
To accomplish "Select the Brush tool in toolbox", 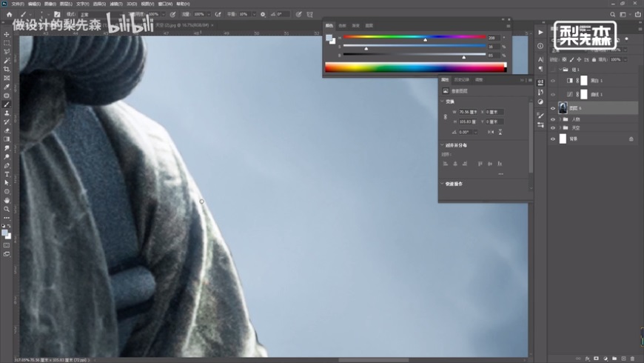I will (x=7, y=104).
